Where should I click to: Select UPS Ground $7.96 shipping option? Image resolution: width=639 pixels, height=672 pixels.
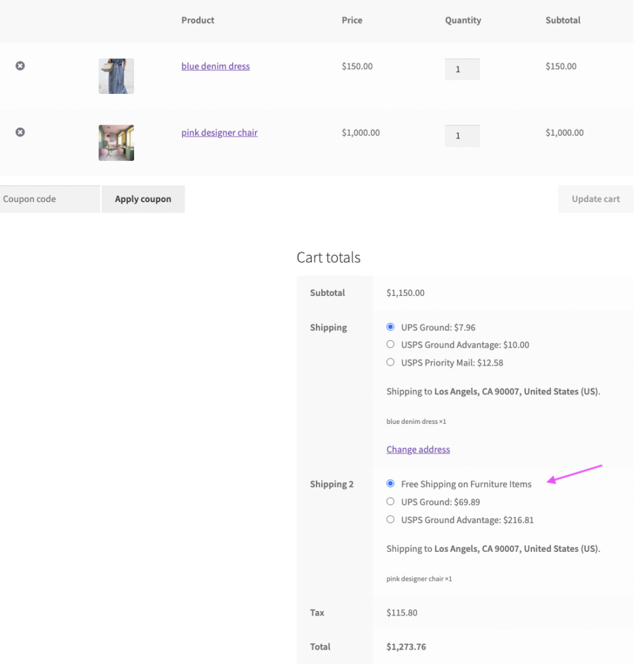point(391,327)
